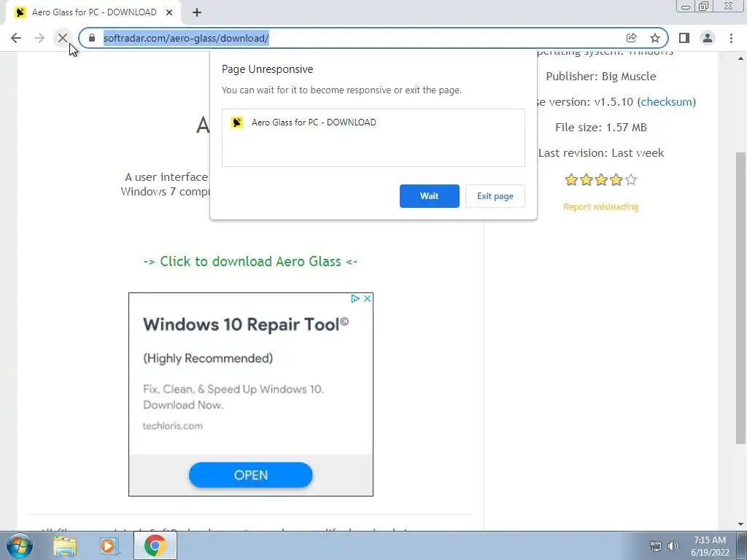Close the Windows 10 Repair Tool ad
The image size is (747, 560).
coord(368,298)
